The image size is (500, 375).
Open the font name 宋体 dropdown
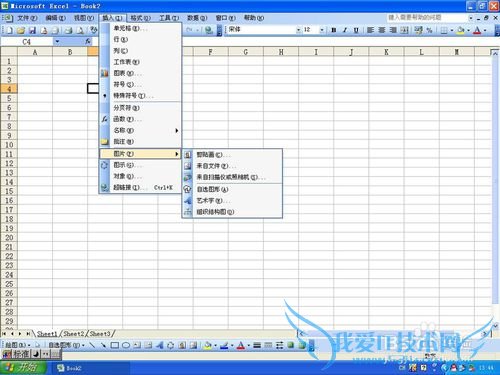click(x=299, y=30)
